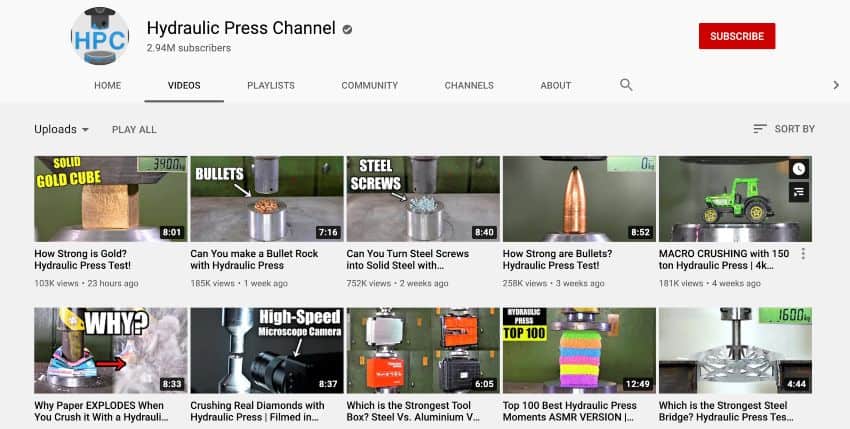Click the green tractor thumbnail
This screenshot has height=429, width=850.
pos(735,199)
